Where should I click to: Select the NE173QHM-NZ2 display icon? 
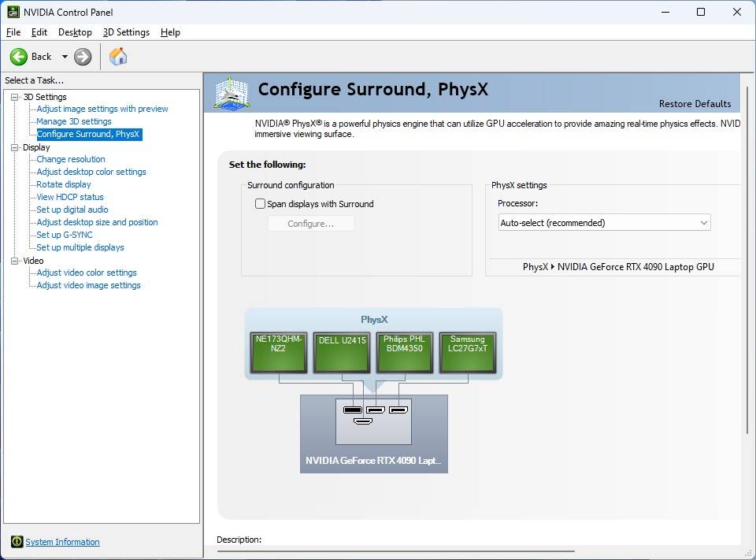[x=279, y=352]
